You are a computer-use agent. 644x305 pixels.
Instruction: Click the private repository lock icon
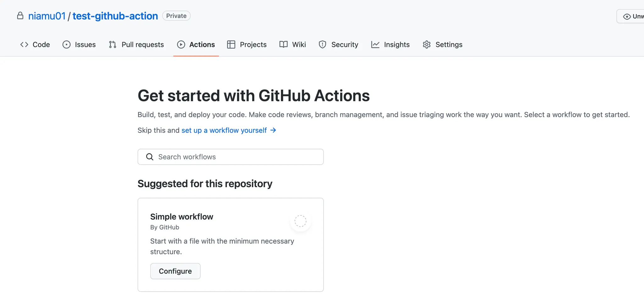(20, 16)
